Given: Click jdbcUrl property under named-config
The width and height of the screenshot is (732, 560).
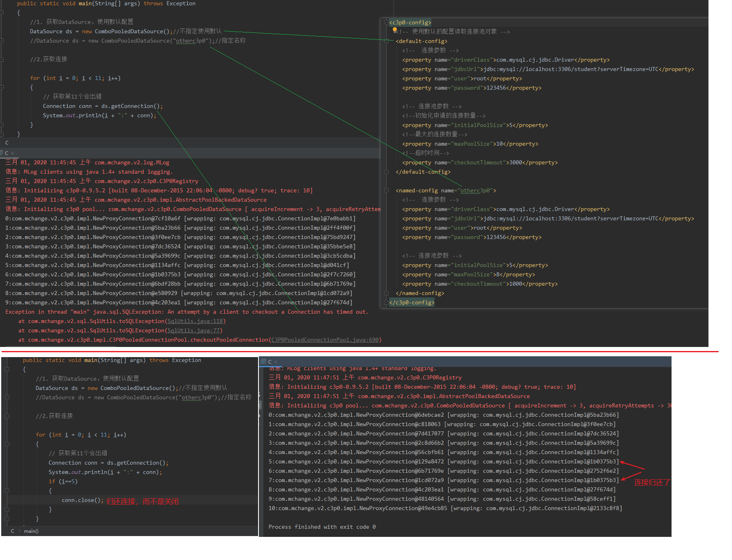Looking at the screenshot, I should (x=548, y=218).
